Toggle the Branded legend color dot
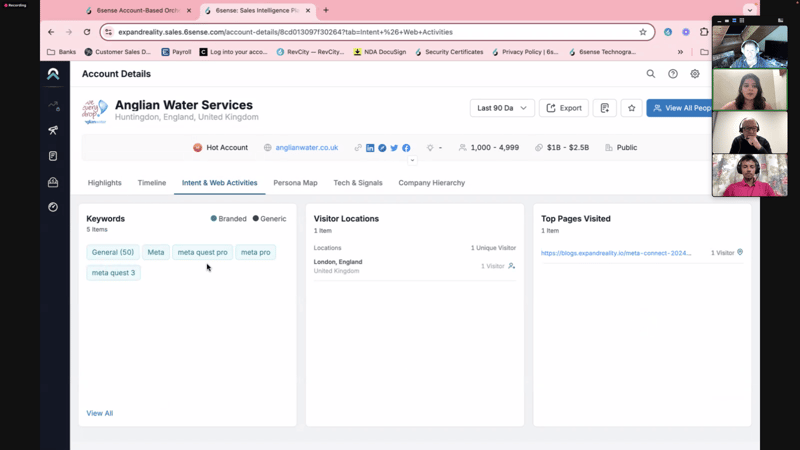The height and width of the screenshot is (450, 800). [x=214, y=218]
